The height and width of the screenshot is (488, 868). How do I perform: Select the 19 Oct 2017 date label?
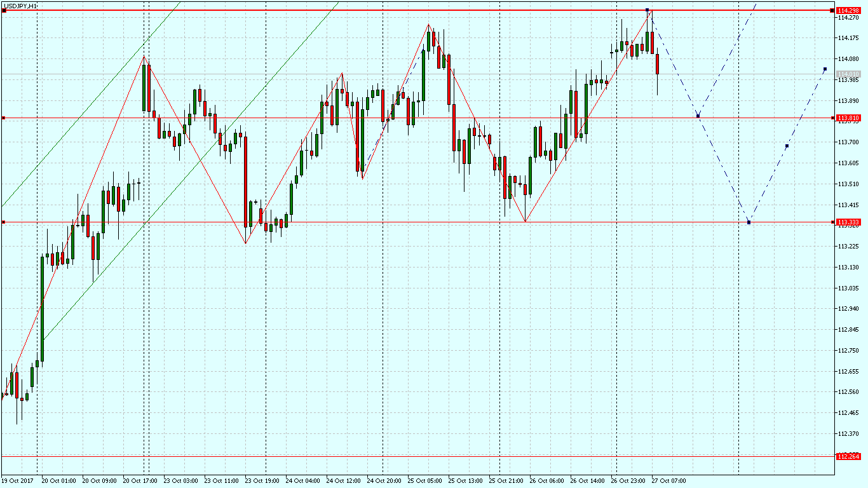point(18,481)
